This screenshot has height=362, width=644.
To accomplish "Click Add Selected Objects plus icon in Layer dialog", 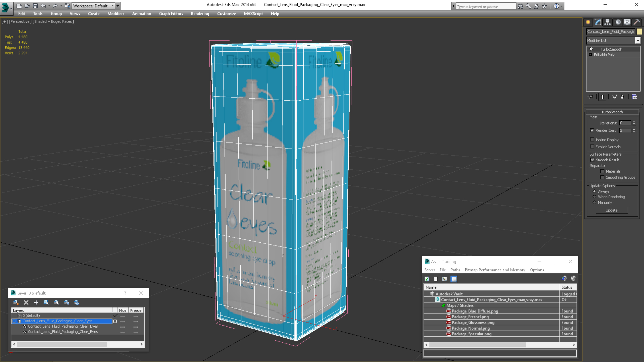I will click(x=36, y=303).
